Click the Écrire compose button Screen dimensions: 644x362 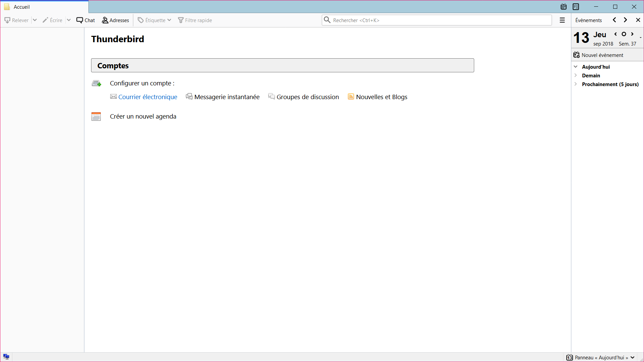(x=53, y=20)
